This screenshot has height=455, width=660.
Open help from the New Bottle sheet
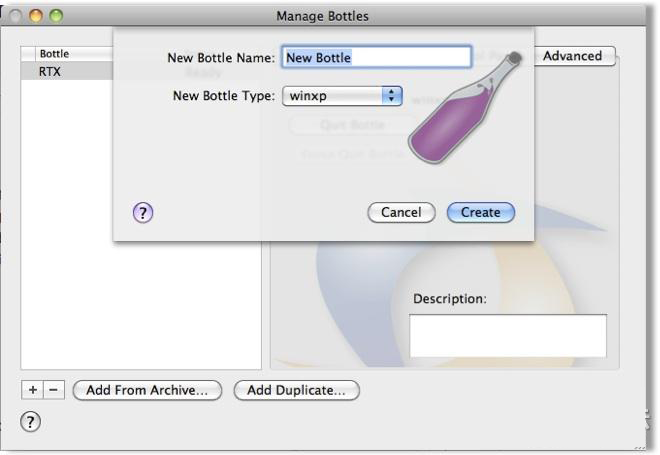pyautogui.click(x=143, y=212)
